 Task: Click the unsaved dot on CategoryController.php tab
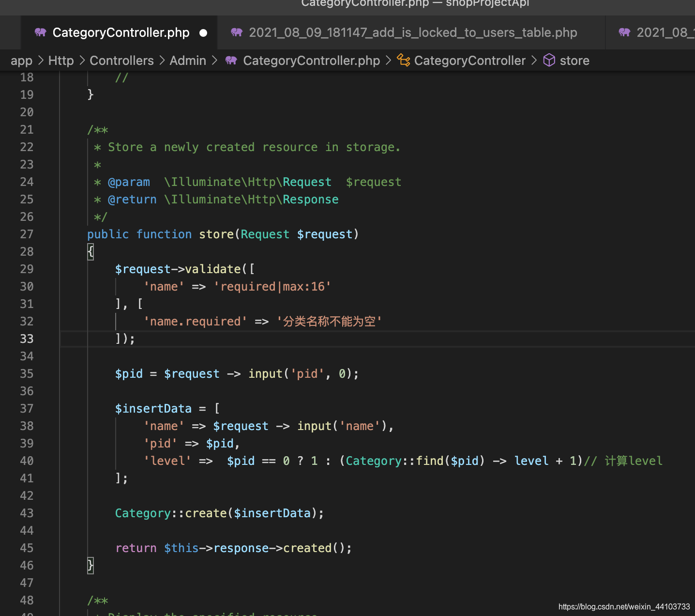click(203, 33)
